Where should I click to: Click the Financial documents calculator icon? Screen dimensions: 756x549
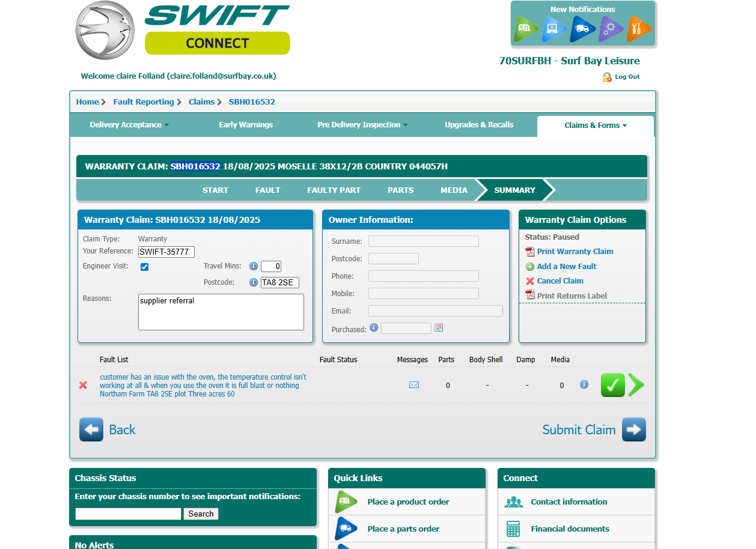click(x=513, y=529)
